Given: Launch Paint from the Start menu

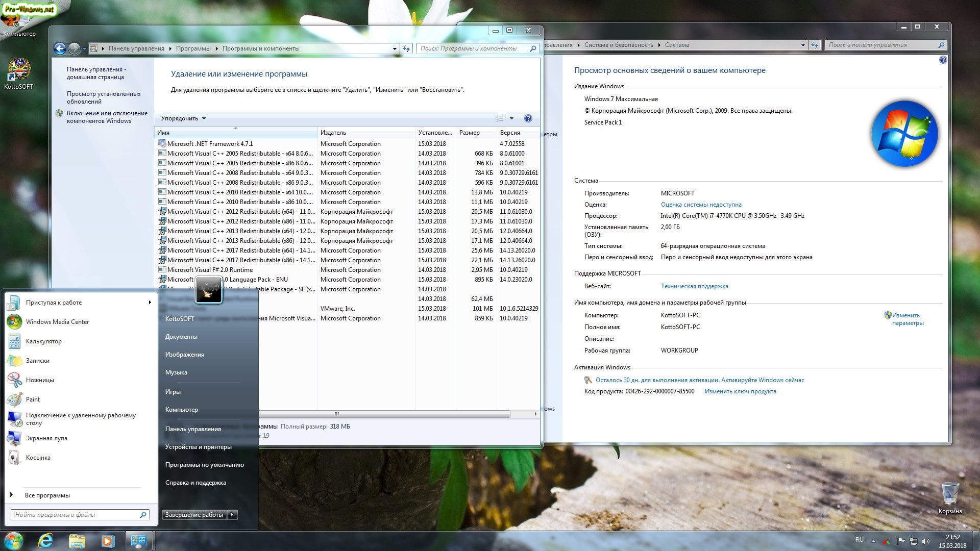Looking at the screenshot, I should [x=33, y=399].
